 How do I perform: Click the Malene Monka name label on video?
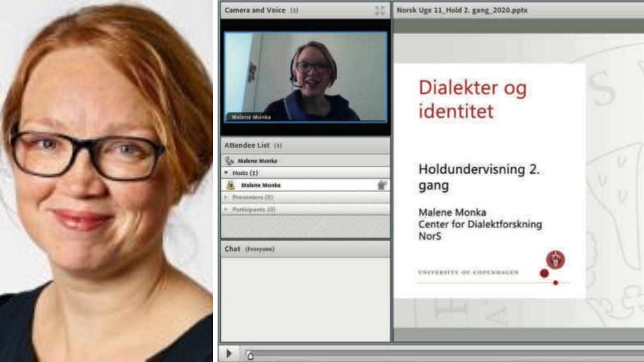coord(251,117)
